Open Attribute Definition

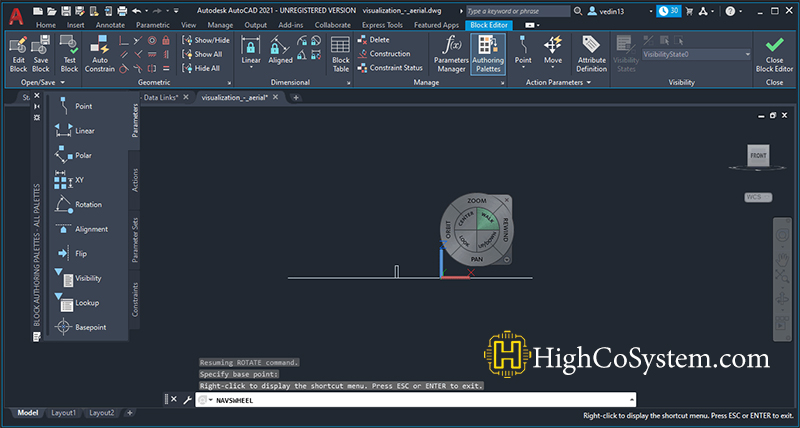click(x=592, y=55)
